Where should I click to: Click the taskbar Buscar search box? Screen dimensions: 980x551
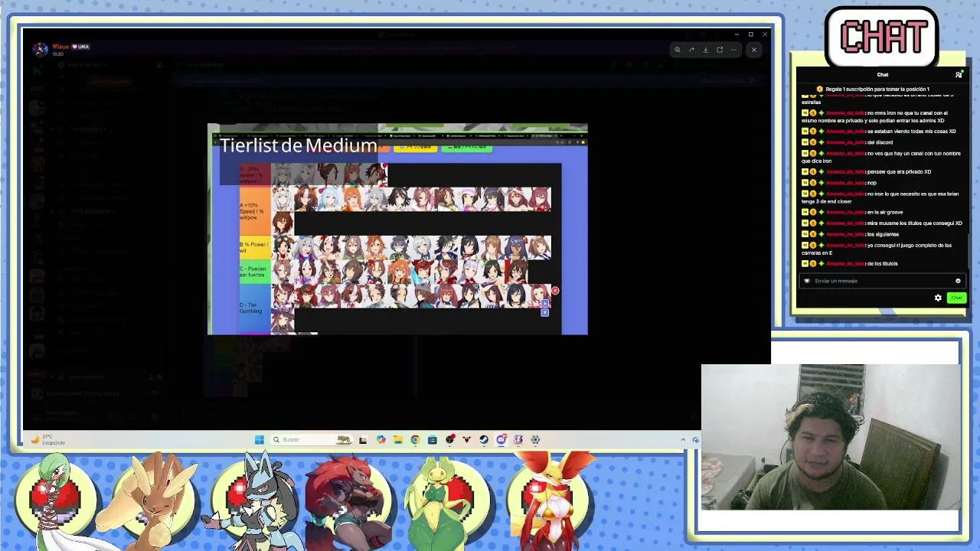[x=312, y=439]
